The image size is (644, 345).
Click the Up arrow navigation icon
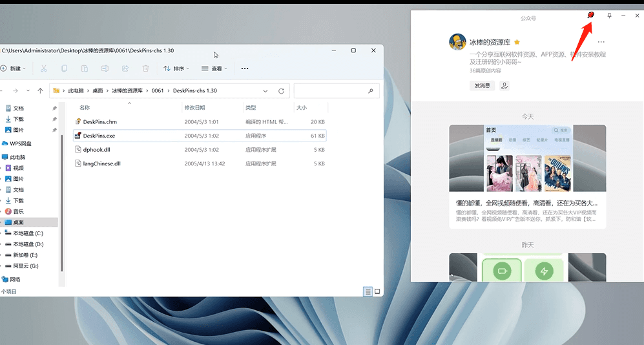pos(40,91)
